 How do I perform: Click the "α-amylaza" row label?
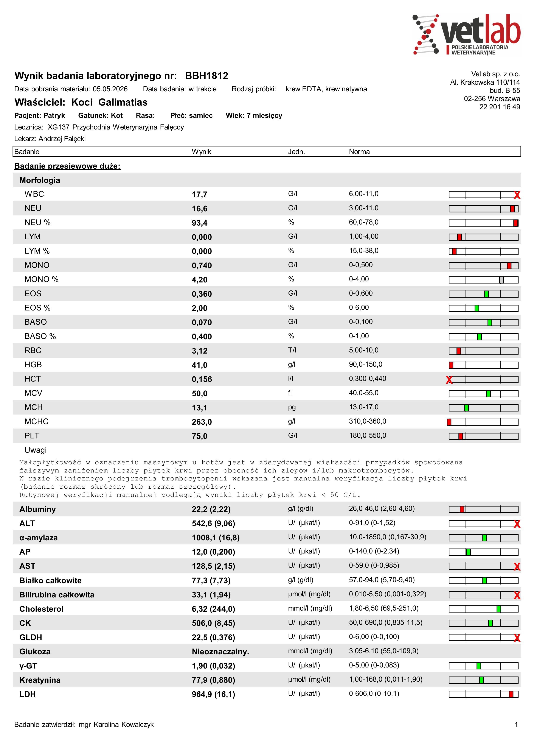pos(39,538)
